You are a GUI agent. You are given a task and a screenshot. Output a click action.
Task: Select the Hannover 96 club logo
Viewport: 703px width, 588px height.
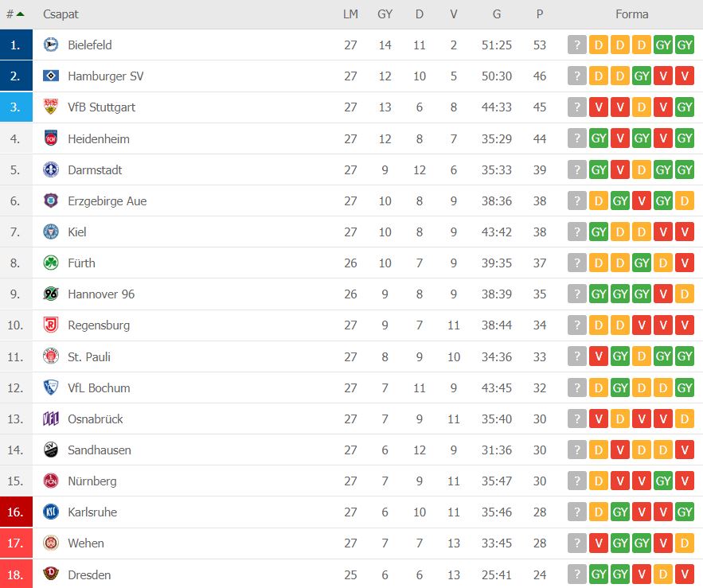(x=51, y=294)
